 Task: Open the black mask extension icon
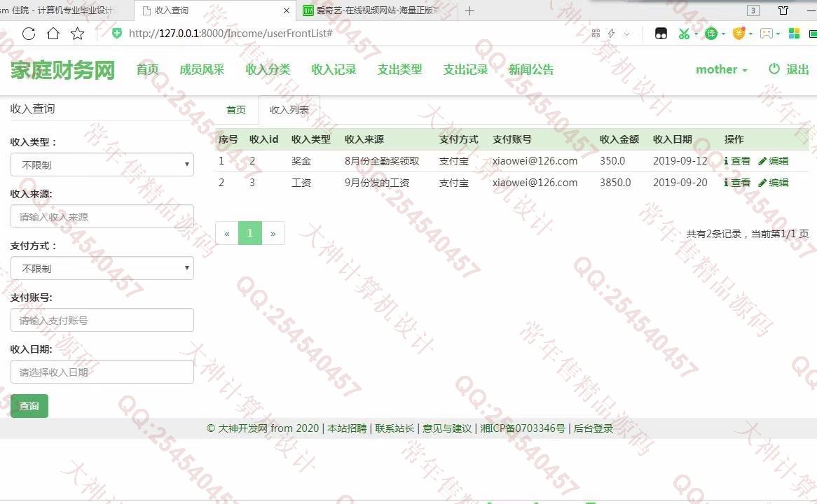(661, 34)
